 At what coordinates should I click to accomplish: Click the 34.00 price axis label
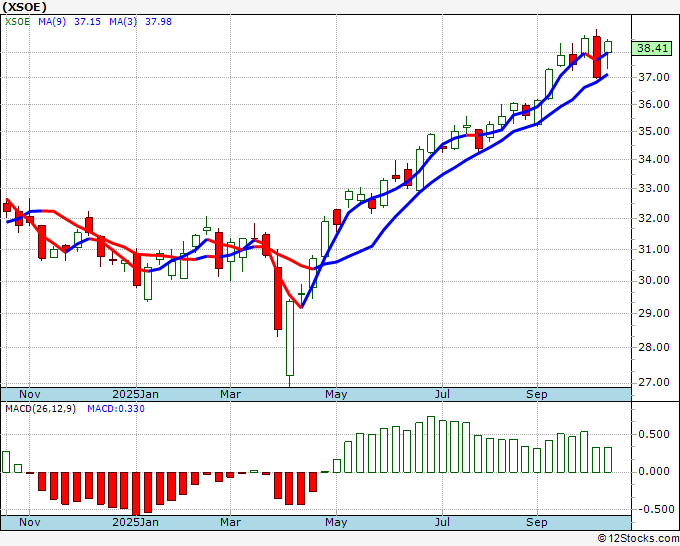pyautogui.click(x=654, y=159)
